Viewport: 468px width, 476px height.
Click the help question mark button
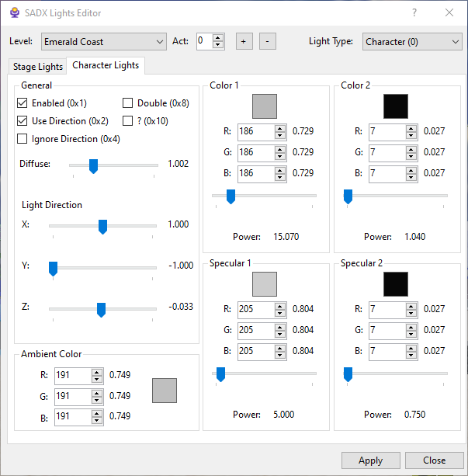point(414,13)
